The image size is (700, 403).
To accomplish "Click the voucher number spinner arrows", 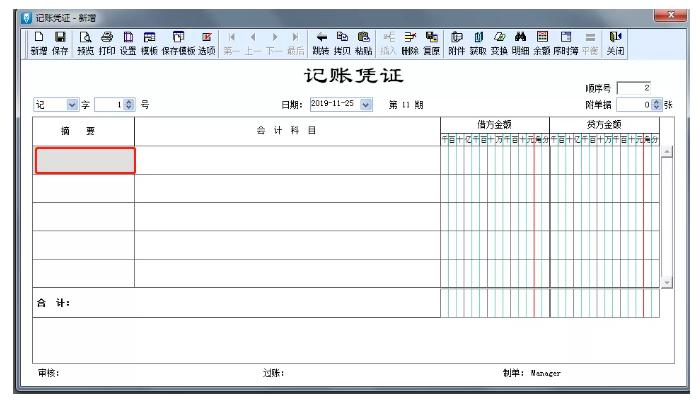I will pyautogui.click(x=129, y=104).
